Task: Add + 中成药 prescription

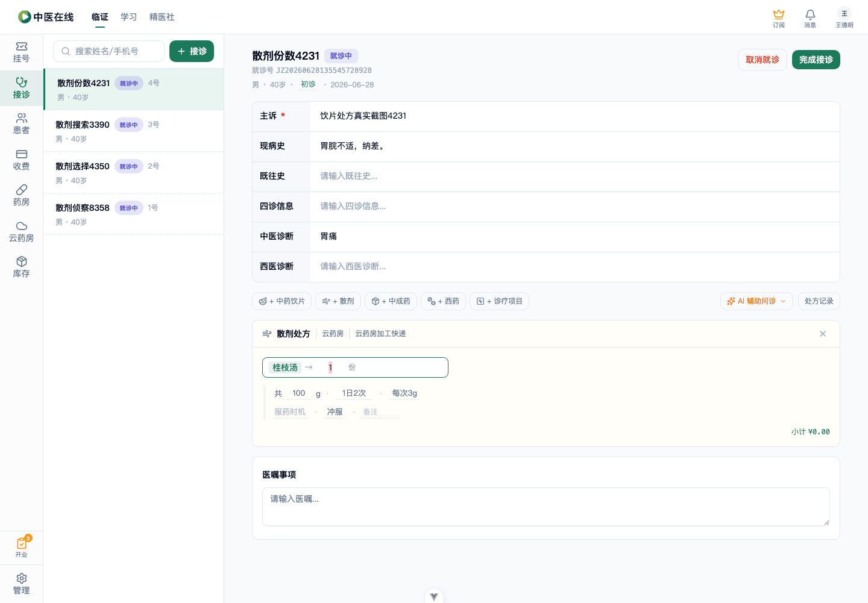Action: [x=391, y=301]
